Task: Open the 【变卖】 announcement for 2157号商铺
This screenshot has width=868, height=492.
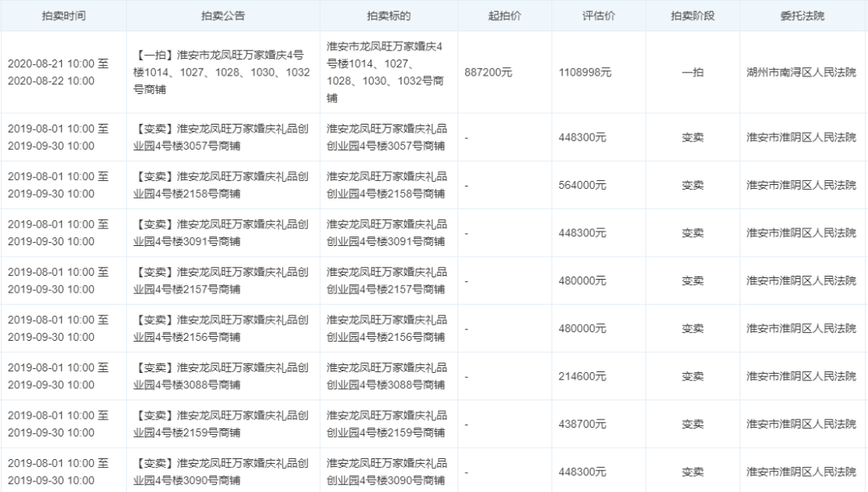Action: pos(220,281)
